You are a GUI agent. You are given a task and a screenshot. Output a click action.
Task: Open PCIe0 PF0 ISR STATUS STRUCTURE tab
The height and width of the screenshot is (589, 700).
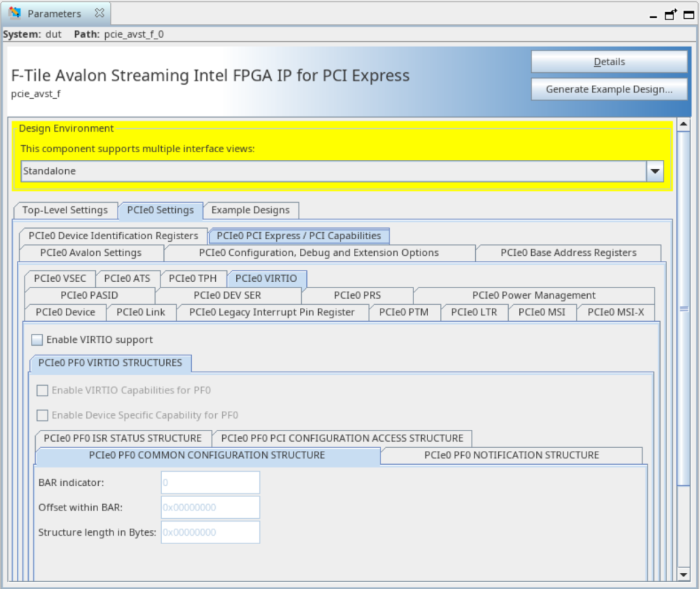123,438
